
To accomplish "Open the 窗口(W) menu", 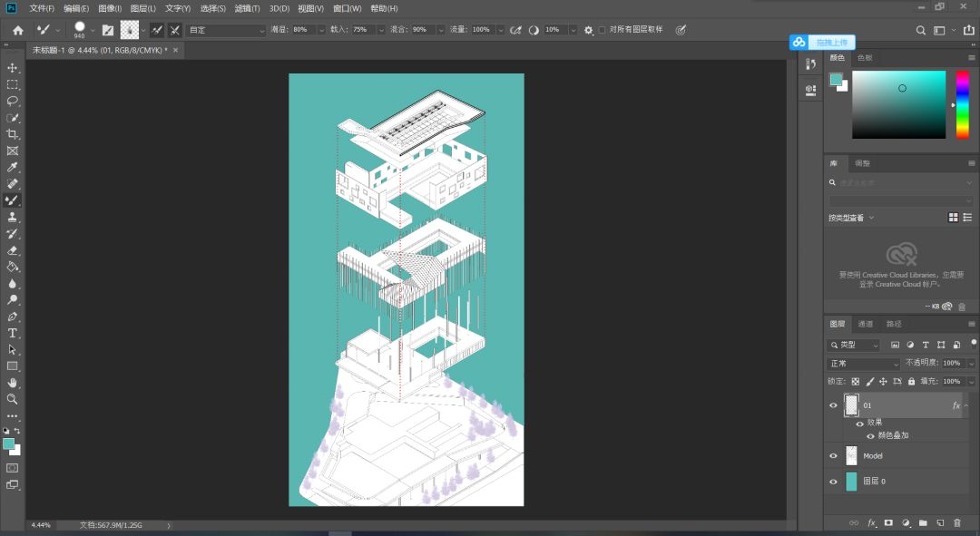I will pyautogui.click(x=348, y=9).
